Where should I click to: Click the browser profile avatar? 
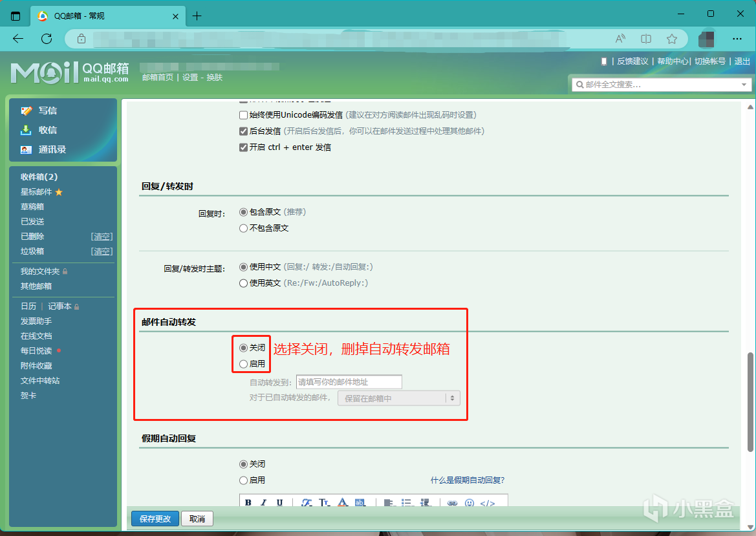[706, 39]
